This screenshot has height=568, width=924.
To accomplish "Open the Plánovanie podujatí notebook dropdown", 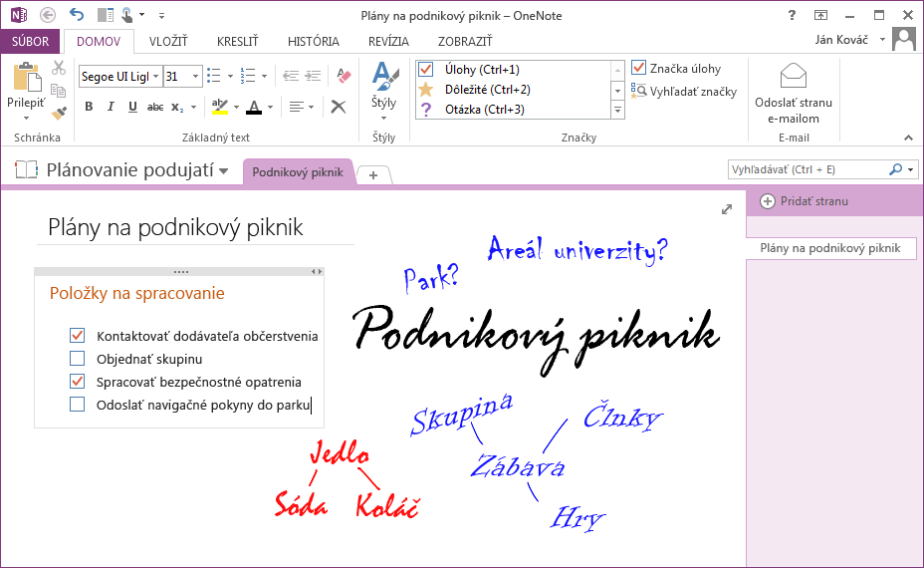I will (x=223, y=171).
